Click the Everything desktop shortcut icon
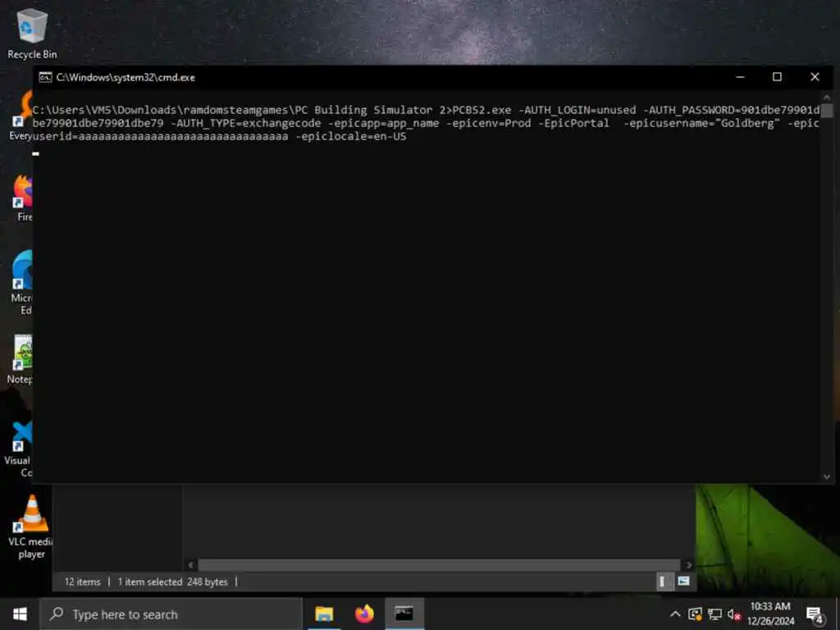Screen dimensions: 840x630 [x=22, y=115]
